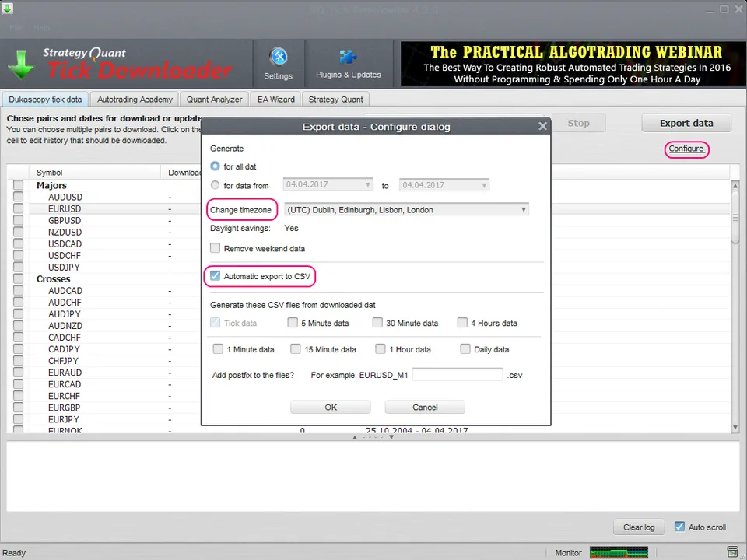
Task: Enable 5 Minute data checkbox
Action: click(x=293, y=322)
